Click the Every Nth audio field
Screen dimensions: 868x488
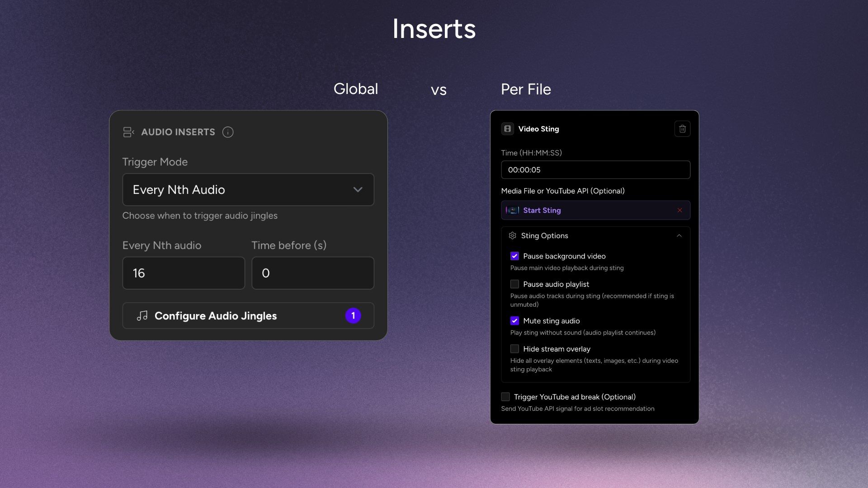(184, 273)
